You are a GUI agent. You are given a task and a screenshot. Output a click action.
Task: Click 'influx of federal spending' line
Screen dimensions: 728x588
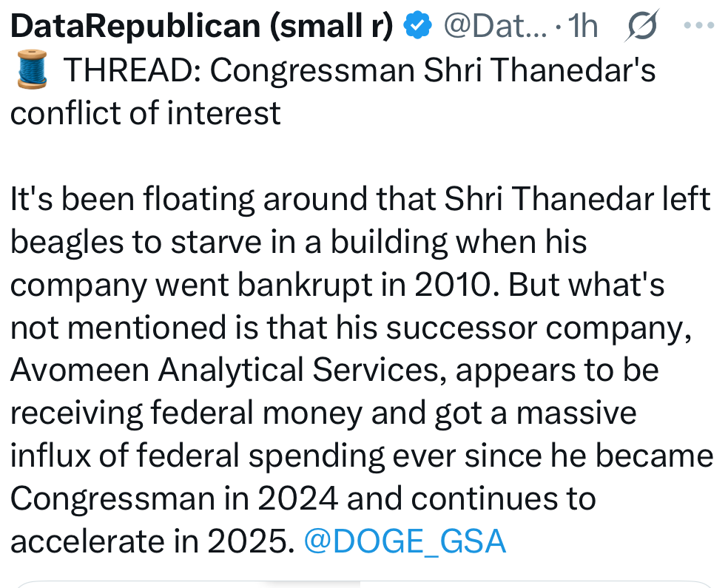[x=196, y=456]
